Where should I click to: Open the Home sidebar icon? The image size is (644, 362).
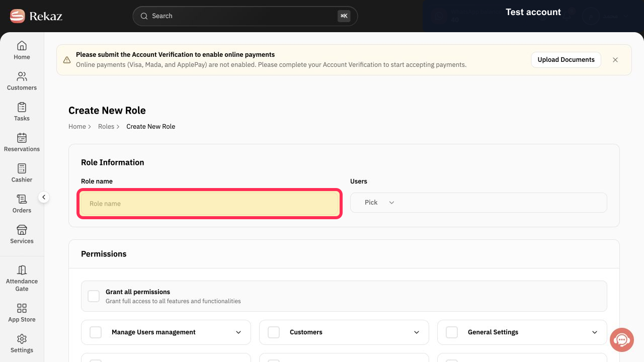point(22,46)
